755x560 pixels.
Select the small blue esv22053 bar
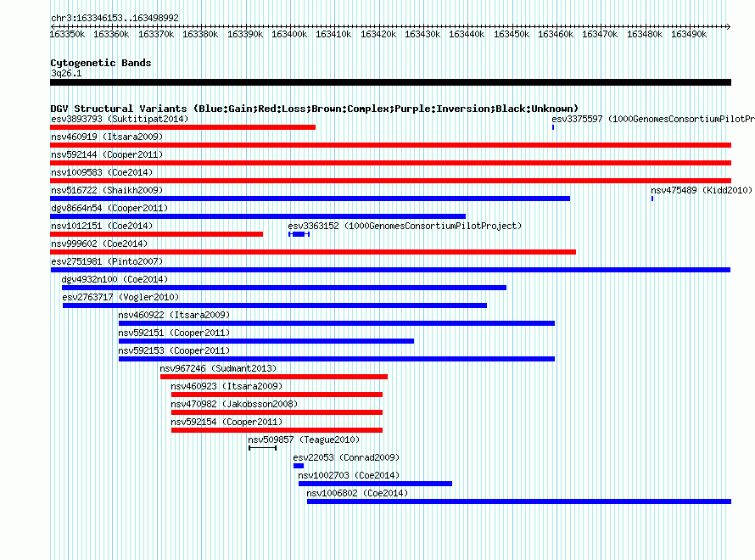pyautogui.click(x=299, y=466)
